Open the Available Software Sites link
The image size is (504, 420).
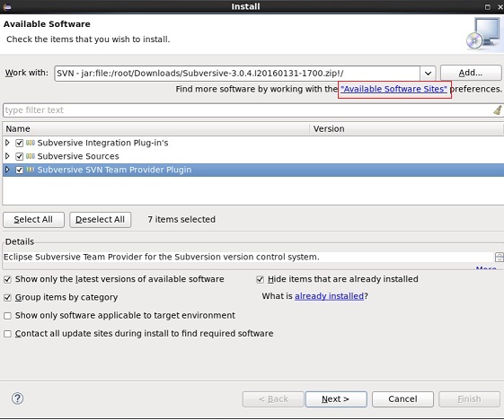tap(393, 89)
